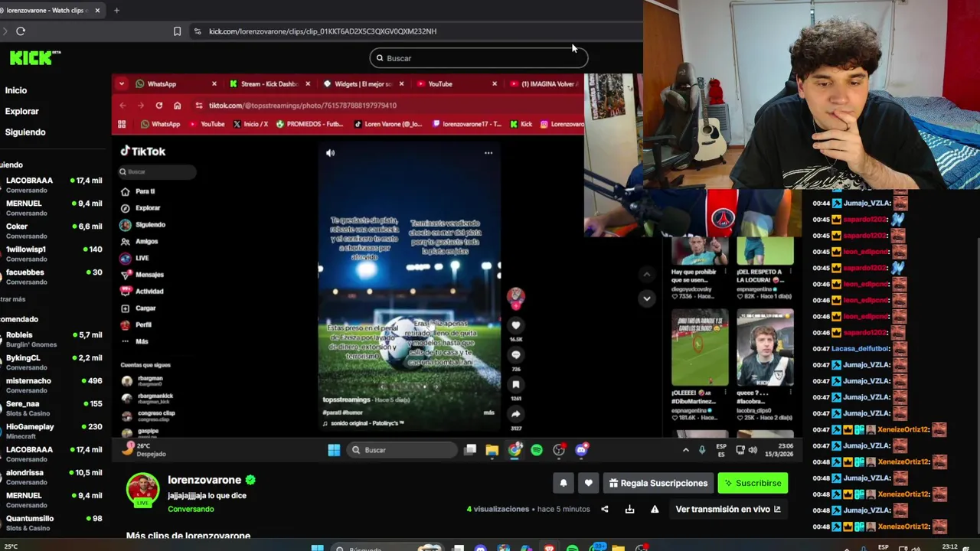Open Quantumslido channel in sidebar
This screenshot has height=551, width=980.
52,523
